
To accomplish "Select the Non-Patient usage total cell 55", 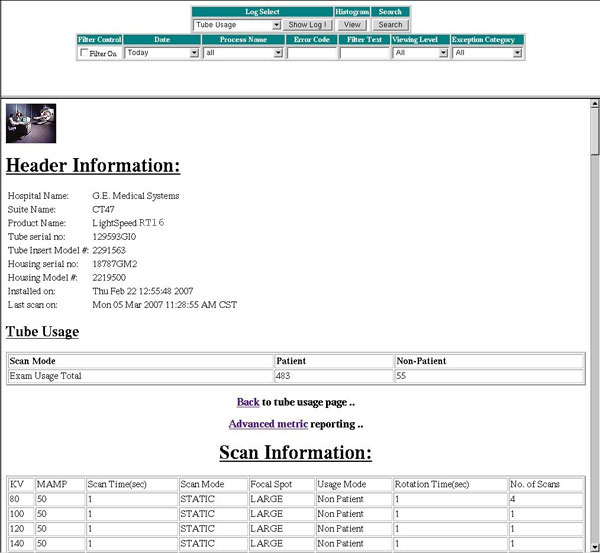I will pos(488,376).
